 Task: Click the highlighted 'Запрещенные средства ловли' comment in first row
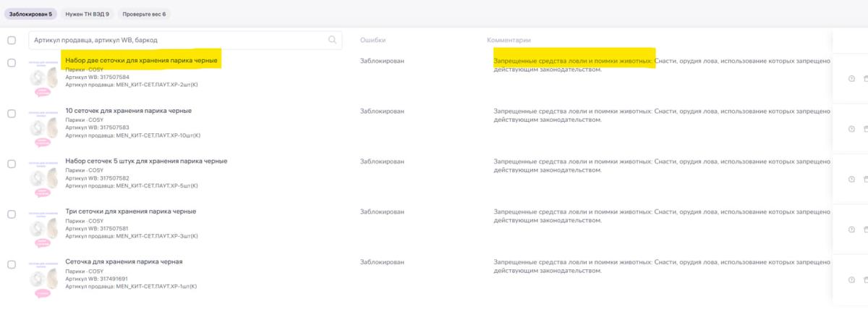(x=574, y=61)
